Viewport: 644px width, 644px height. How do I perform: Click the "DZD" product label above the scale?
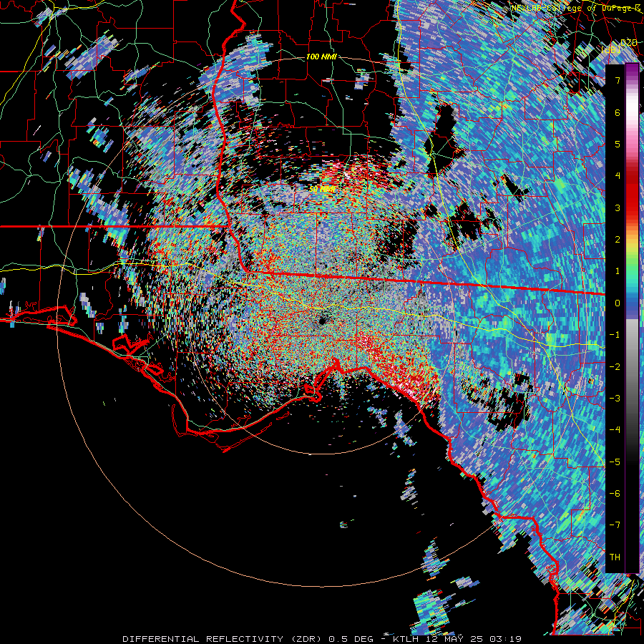coord(629,43)
